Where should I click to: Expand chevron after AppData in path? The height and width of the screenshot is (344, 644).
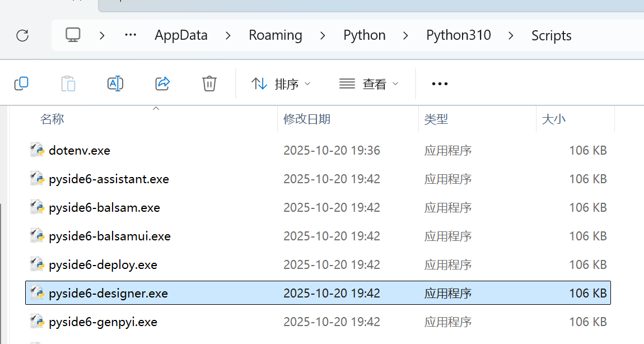coord(228,36)
